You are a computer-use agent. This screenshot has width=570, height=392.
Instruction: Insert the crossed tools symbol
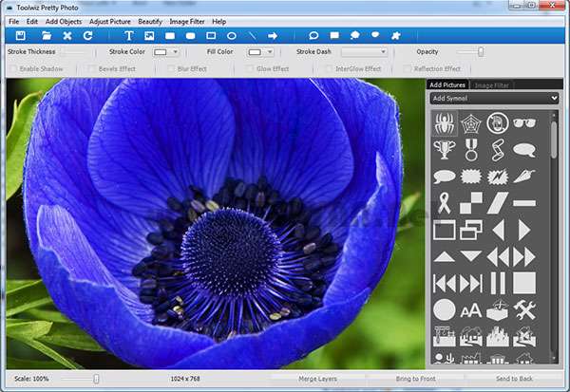click(524, 310)
